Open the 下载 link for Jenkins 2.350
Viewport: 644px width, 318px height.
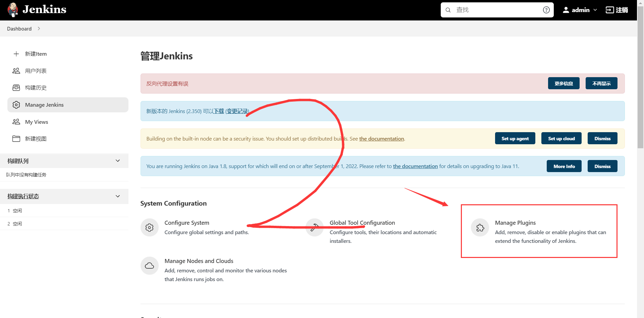point(219,111)
